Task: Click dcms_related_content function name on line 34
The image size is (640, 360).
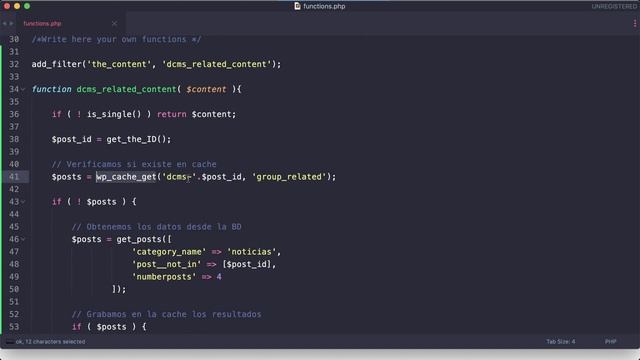Action: click(127, 89)
